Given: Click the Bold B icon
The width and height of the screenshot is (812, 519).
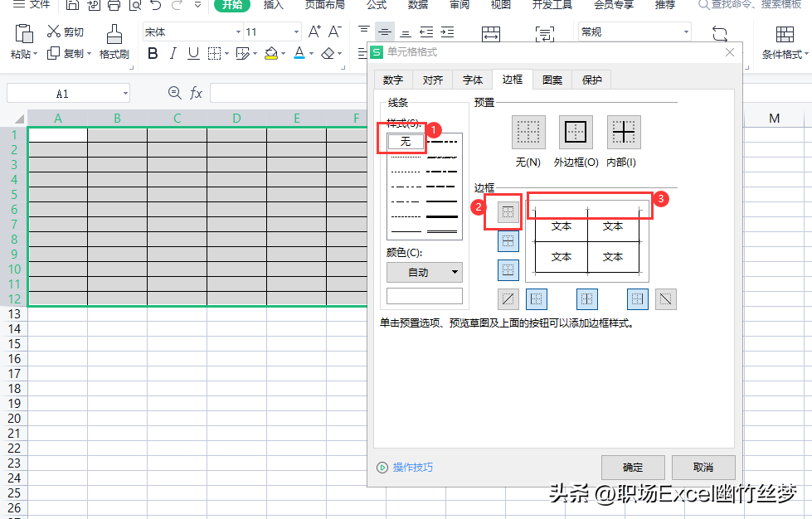Looking at the screenshot, I should click(152, 54).
